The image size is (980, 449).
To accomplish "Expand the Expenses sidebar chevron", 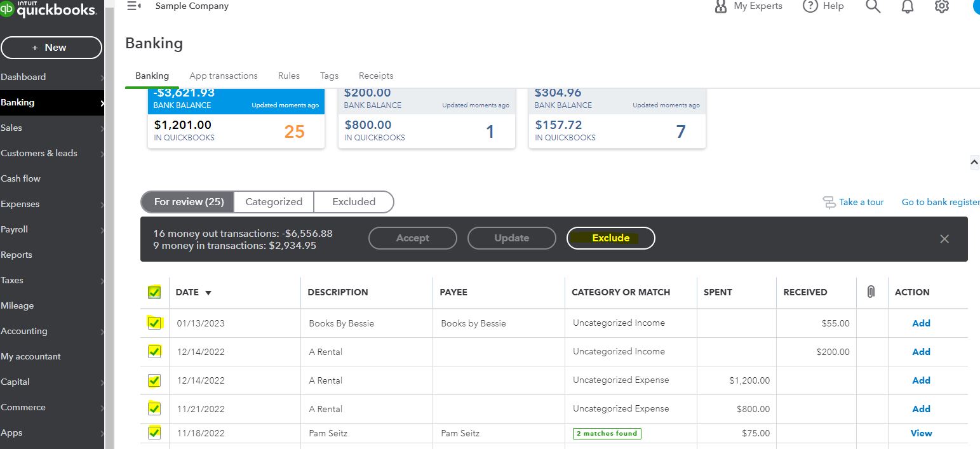I will click(x=102, y=204).
